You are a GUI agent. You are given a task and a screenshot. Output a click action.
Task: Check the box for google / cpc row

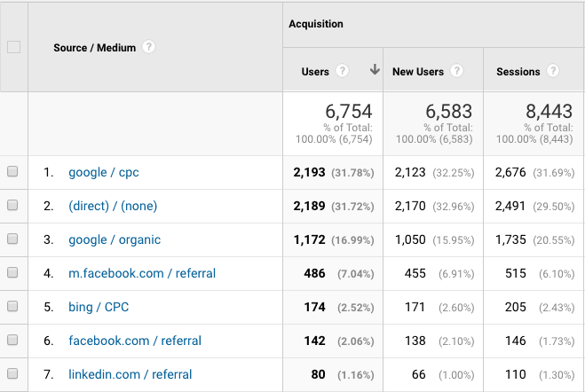click(x=13, y=172)
